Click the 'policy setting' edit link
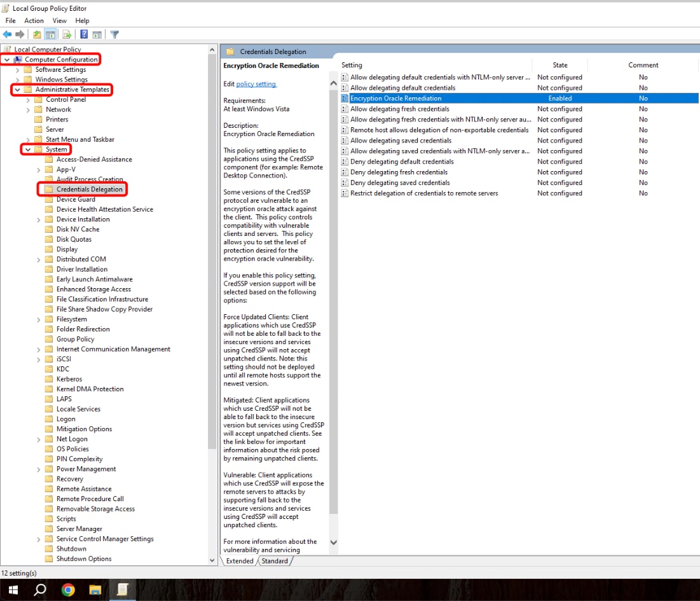Image resolution: width=700 pixels, height=601 pixels. [256, 84]
